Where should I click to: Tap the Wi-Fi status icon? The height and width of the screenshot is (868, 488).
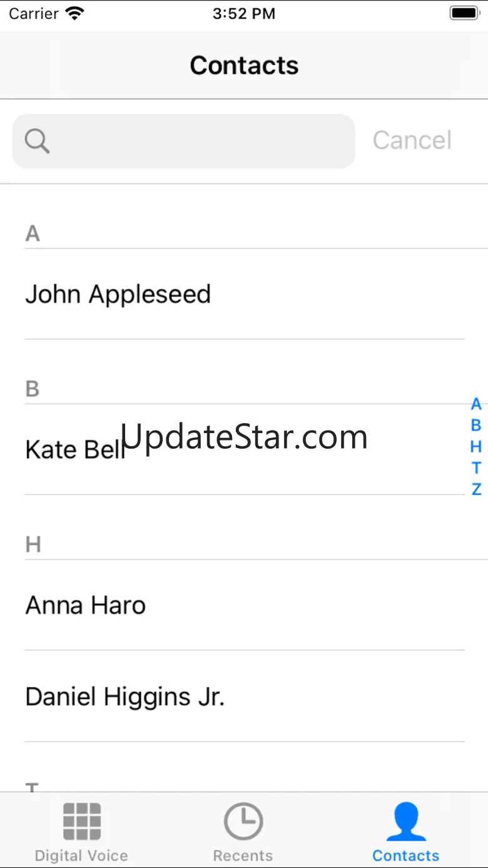coord(74,13)
